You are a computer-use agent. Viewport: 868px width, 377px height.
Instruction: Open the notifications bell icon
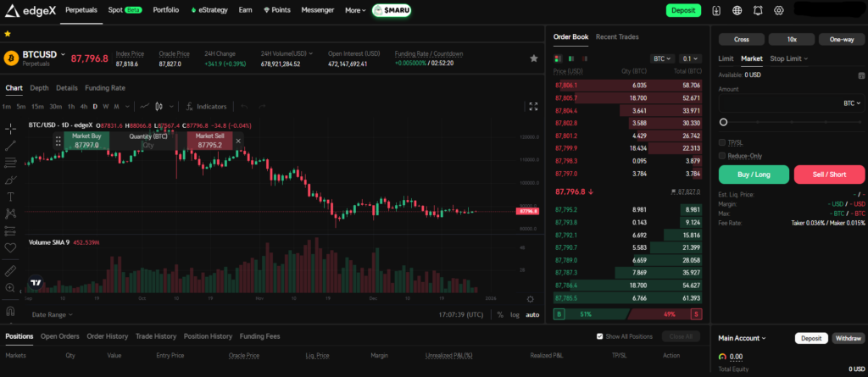click(x=759, y=11)
